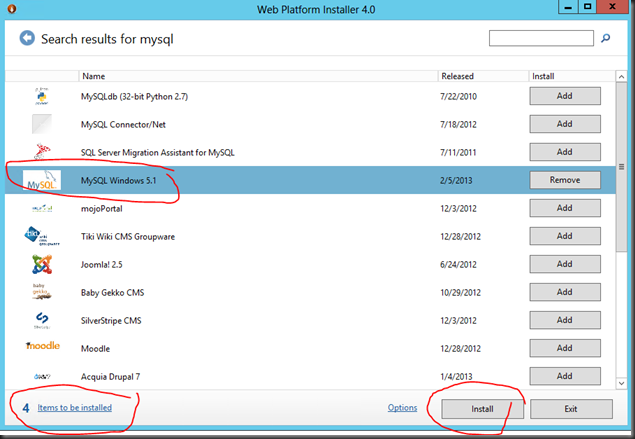
Task: Click the Install button
Action: pyautogui.click(x=482, y=409)
